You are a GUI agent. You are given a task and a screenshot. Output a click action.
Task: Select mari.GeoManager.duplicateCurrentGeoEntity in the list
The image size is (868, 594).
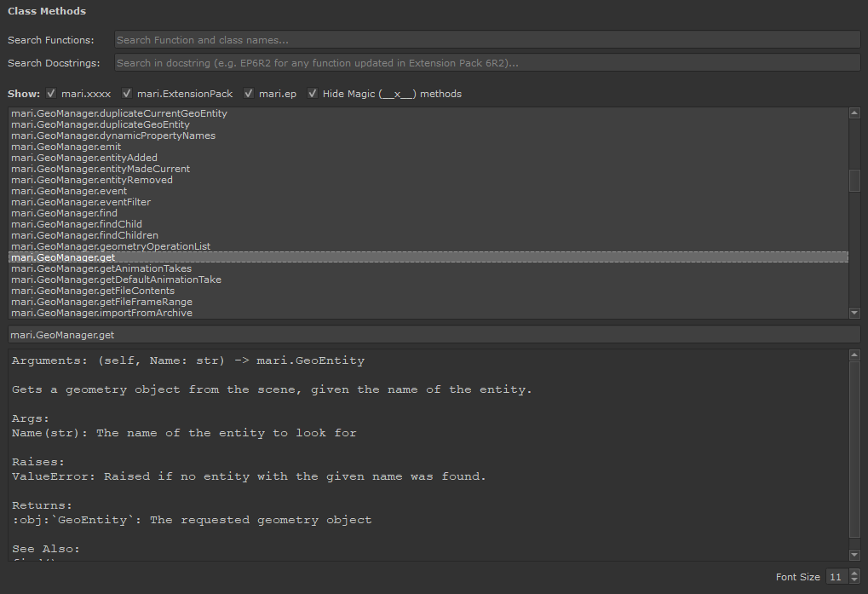[119, 113]
